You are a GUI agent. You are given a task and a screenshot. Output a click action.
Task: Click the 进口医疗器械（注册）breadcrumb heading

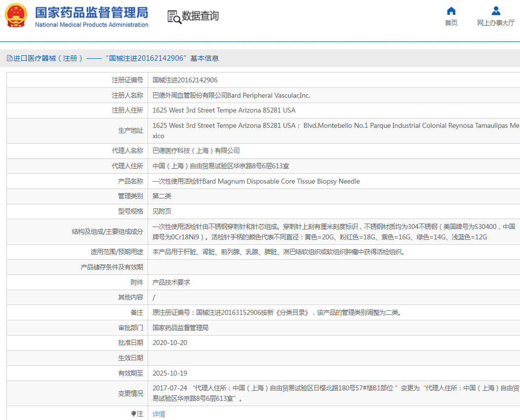point(48,58)
